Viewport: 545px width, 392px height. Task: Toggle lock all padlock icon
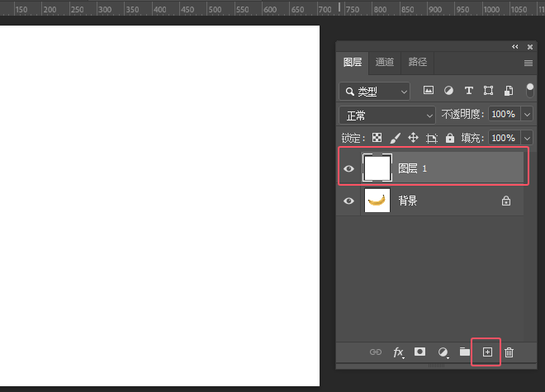pos(450,139)
